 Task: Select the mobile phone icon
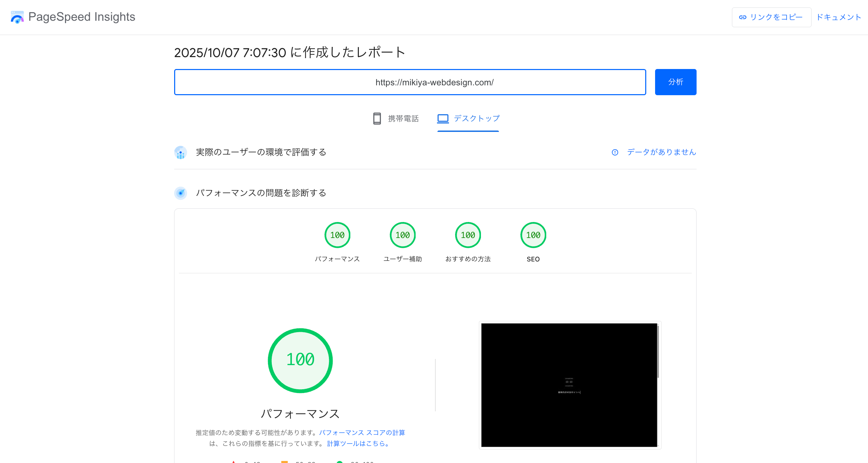tap(377, 119)
